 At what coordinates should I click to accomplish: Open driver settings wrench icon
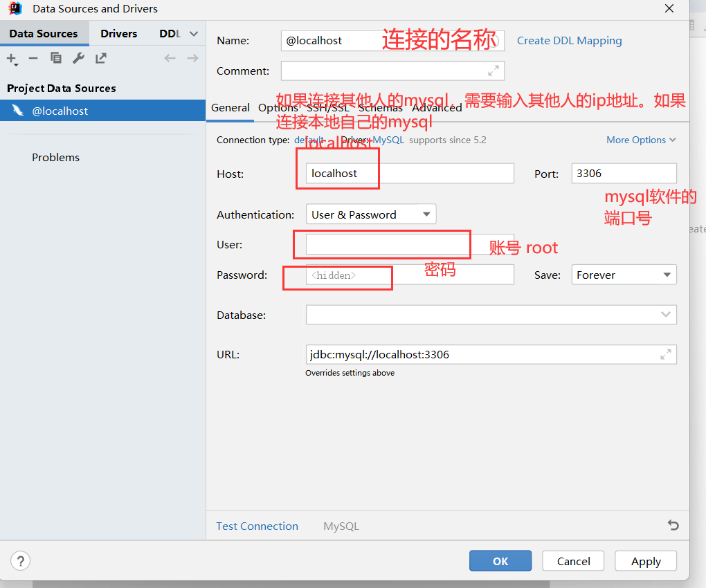click(78, 58)
